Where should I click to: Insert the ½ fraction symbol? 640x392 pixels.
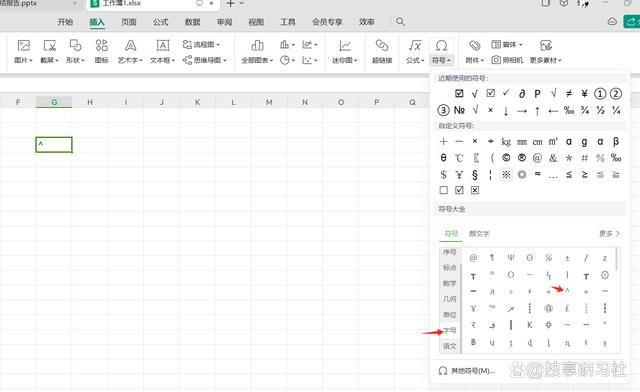click(600, 110)
